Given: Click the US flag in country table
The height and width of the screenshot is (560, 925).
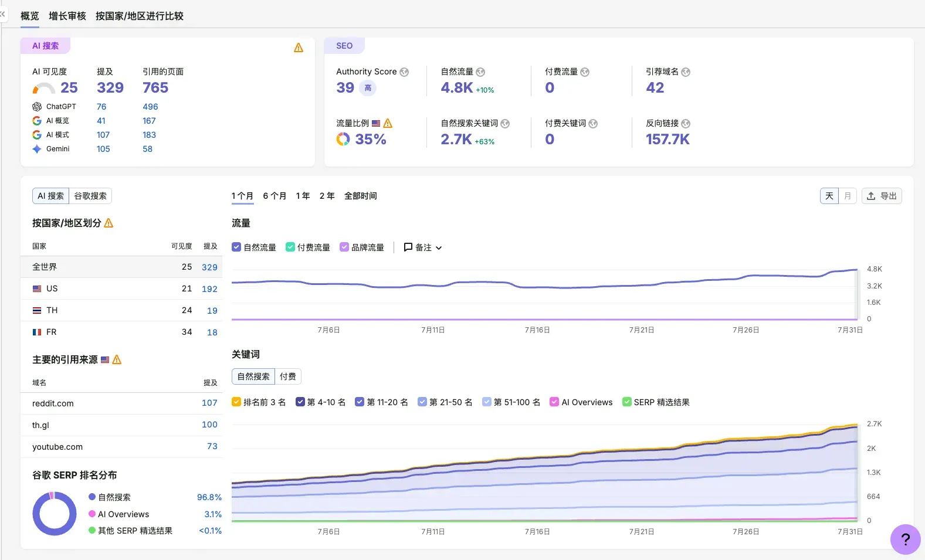Looking at the screenshot, I should [37, 289].
